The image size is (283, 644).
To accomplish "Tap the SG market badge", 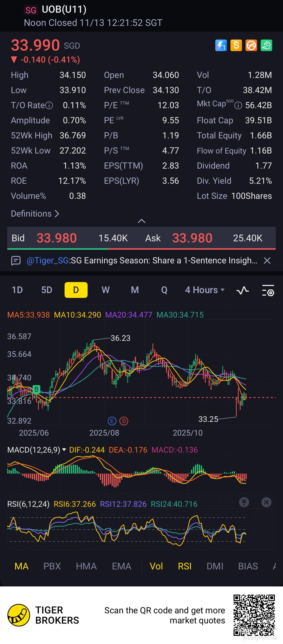I will click(31, 10).
